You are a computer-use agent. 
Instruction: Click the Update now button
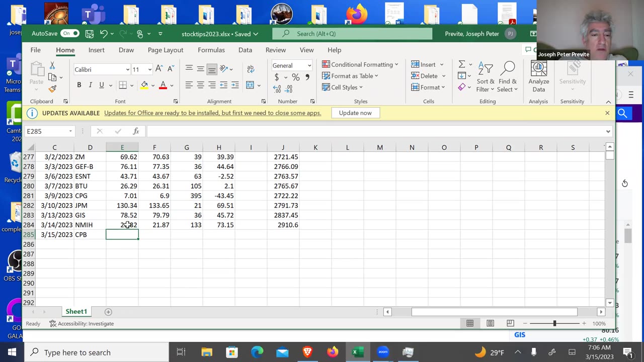click(x=355, y=113)
